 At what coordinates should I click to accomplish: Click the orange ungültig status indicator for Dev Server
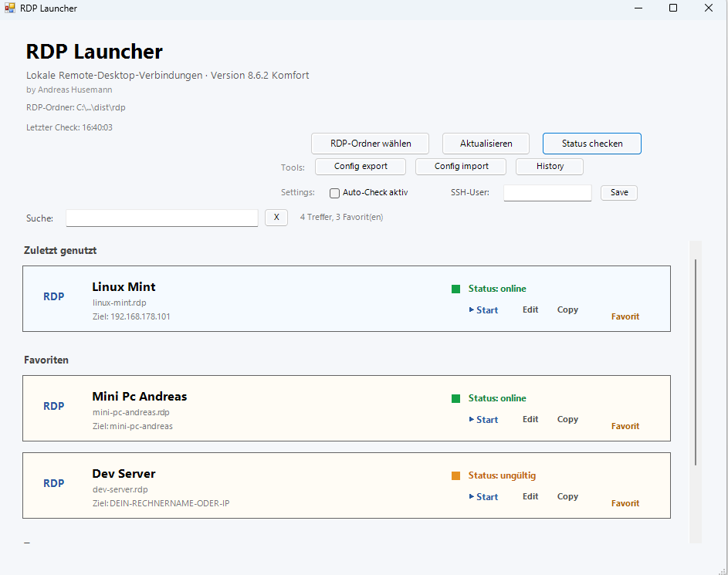click(455, 476)
